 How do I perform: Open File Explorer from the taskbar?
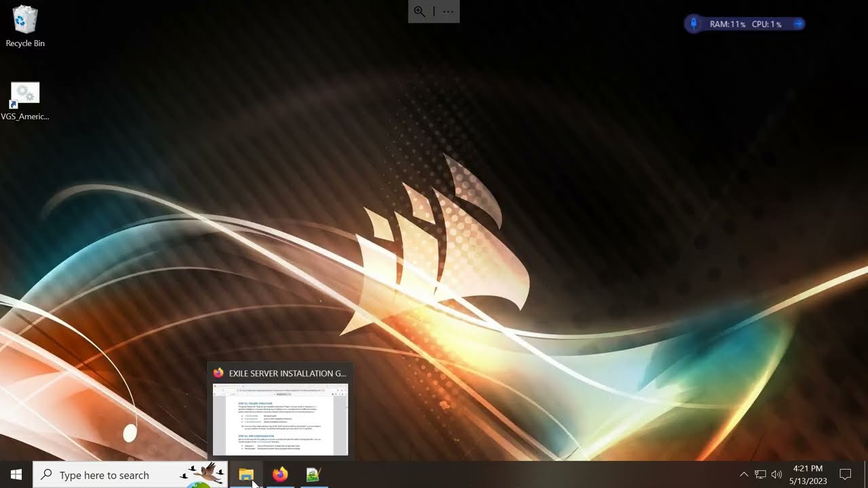[x=245, y=474]
